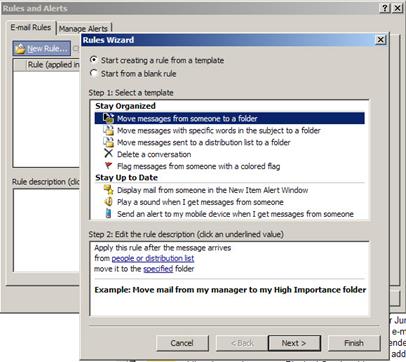Image resolution: width=406 pixels, height=362 pixels.
Task: Click the help question mark in Rules and Alerts
Action: (385, 8)
